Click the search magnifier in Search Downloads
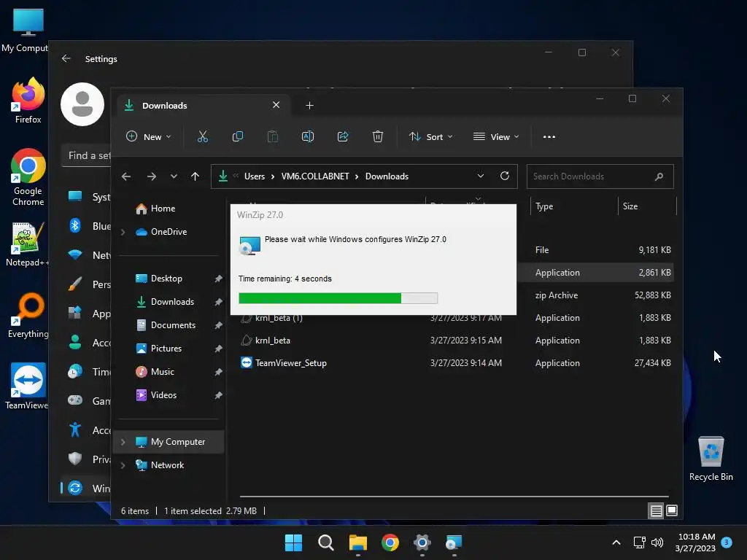The height and width of the screenshot is (560, 747). pyautogui.click(x=659, y=176)
